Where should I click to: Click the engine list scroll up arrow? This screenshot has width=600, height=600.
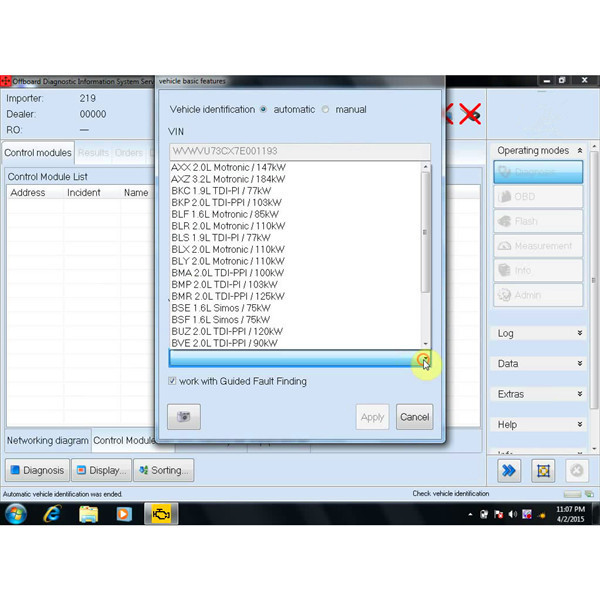coord(425,167)
